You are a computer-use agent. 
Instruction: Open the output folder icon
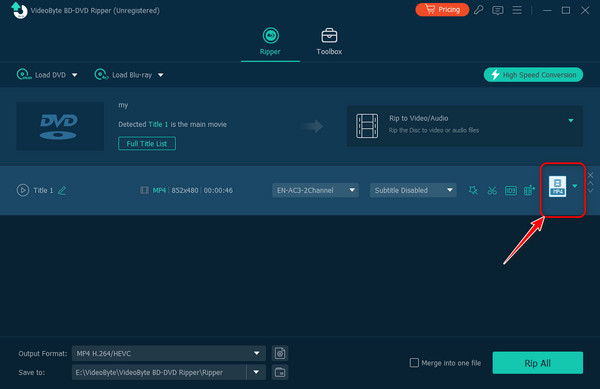[x=280, y=372]
